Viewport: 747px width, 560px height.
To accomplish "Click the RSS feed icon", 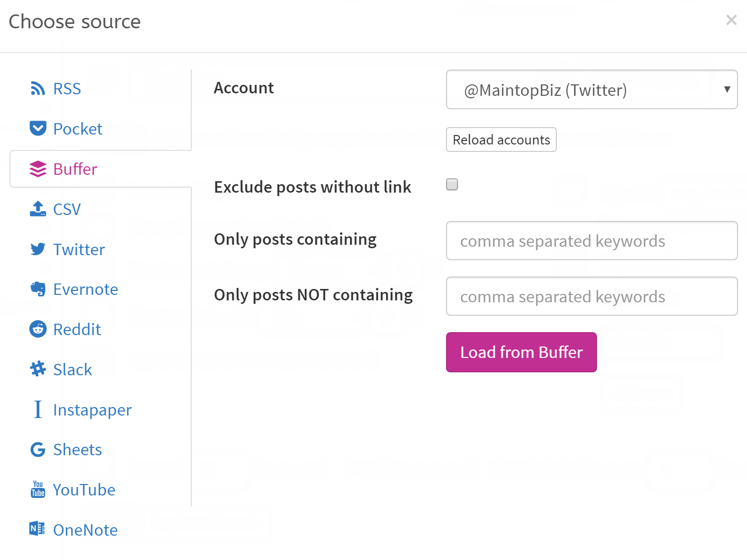I will click(38, 88).
